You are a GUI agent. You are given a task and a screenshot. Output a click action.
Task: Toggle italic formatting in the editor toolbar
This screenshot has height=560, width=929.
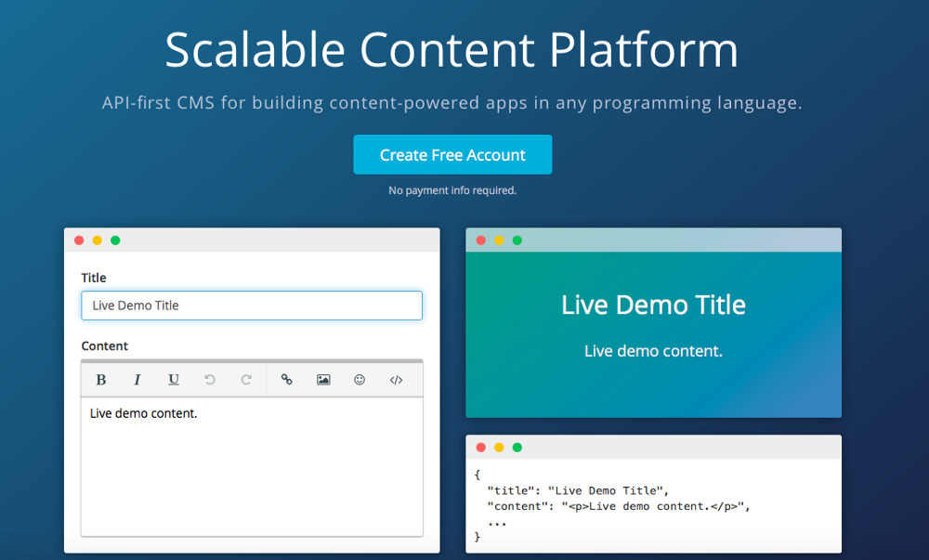pyautogui.click(x=137, y=380)
